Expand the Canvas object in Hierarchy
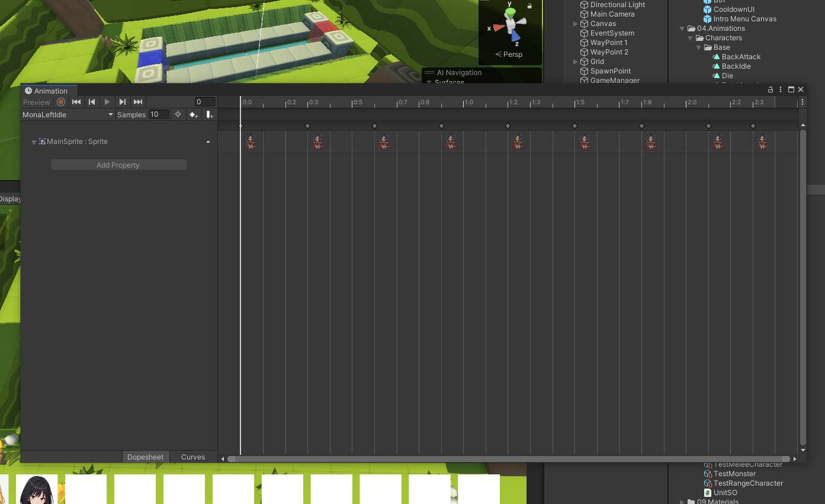 (x=575, y=24)
